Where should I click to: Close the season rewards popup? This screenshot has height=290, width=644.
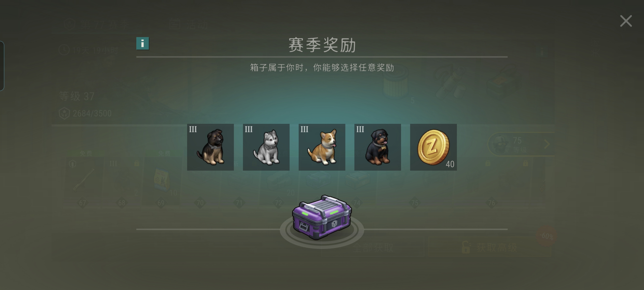coord(626,21)
